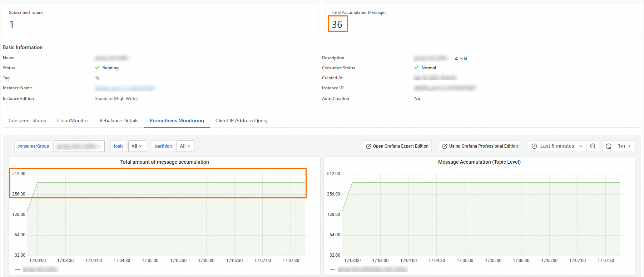Switch to the Consumer Status tab
The image size is (644, 277).
point(27,120)
